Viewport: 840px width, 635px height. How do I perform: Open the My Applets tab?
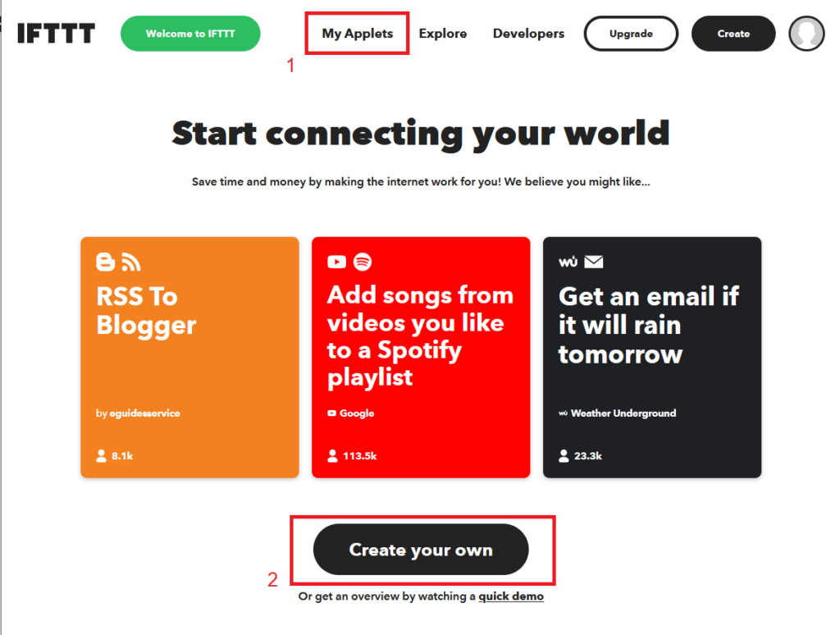point(358,33)
